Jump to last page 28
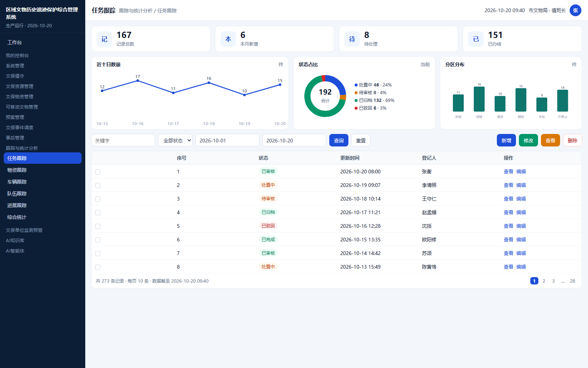588x368 pixels. click(573, 281)
